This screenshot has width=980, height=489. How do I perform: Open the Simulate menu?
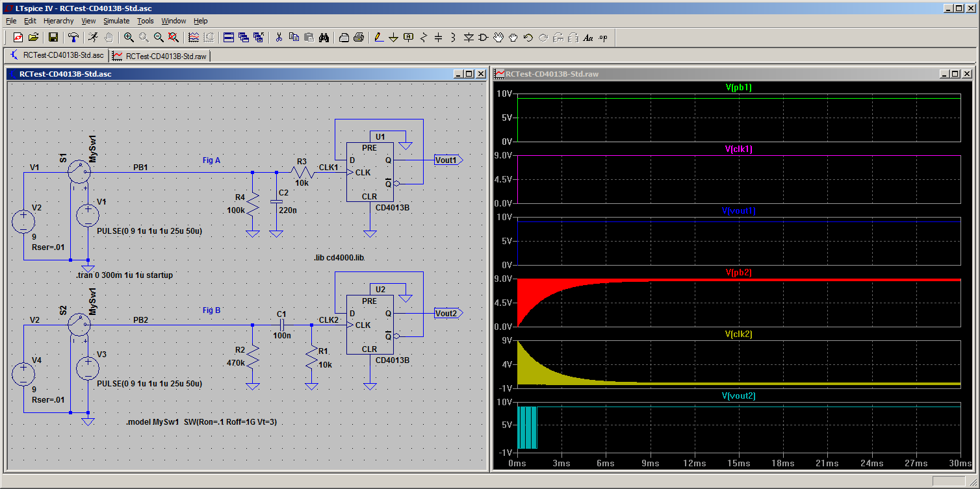click(117, 21)
